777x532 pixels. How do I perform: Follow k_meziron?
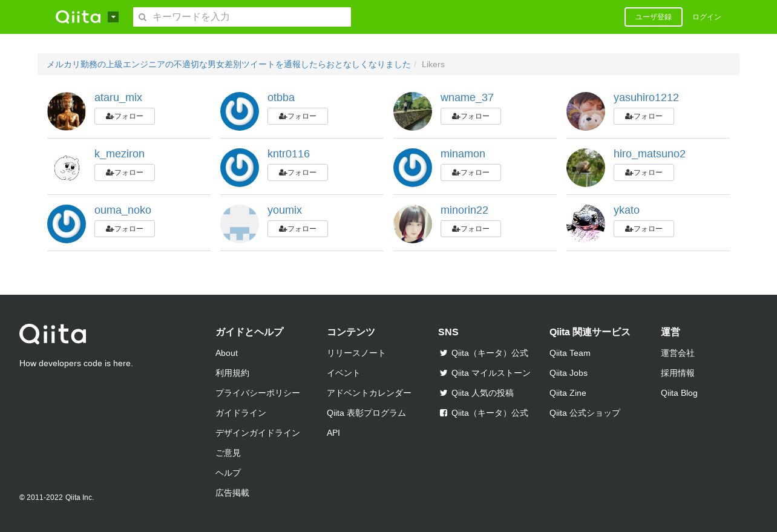coord(125,172)
